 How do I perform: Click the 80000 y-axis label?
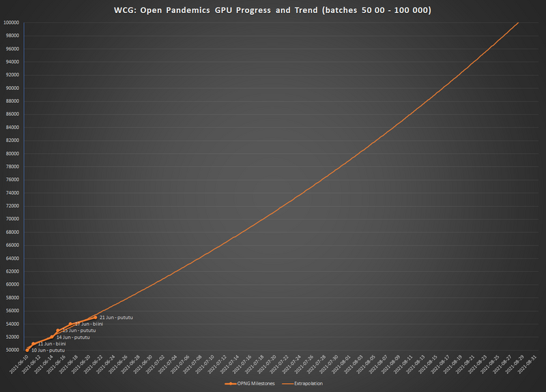click(x=12, y=154)
